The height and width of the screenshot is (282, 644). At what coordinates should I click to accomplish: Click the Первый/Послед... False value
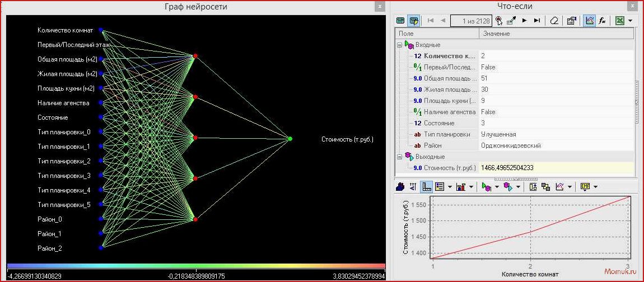point(488,67)
